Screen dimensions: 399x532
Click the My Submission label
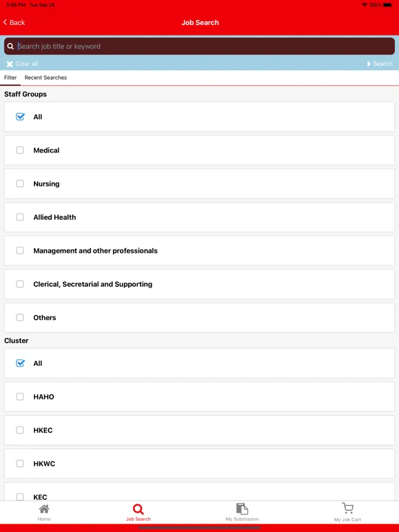coord(242,519)
